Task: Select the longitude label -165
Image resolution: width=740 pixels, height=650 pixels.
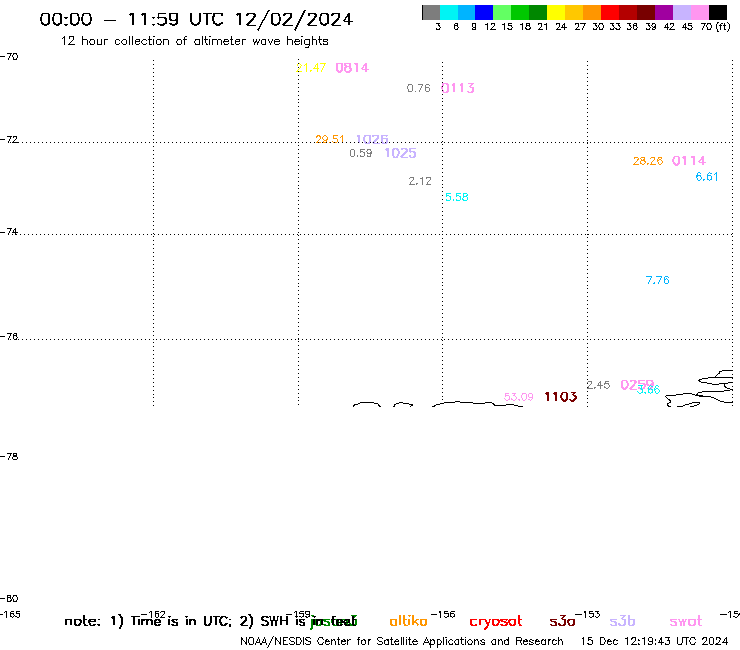Action: [10, 615]
